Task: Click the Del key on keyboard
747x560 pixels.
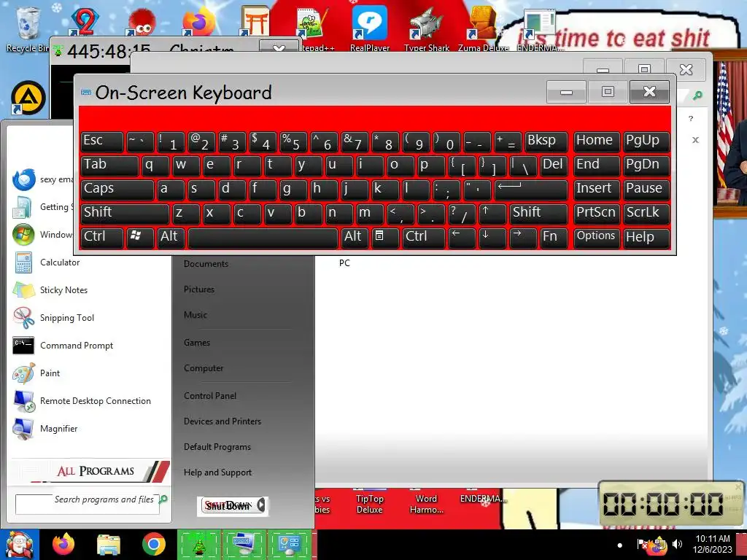Action: [554, 166]
